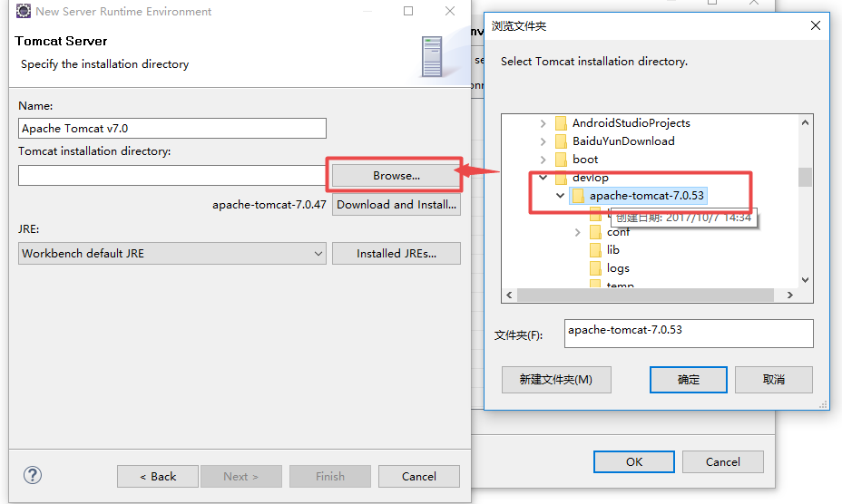Select the BaiduYunDownload folder

[623, 141]
